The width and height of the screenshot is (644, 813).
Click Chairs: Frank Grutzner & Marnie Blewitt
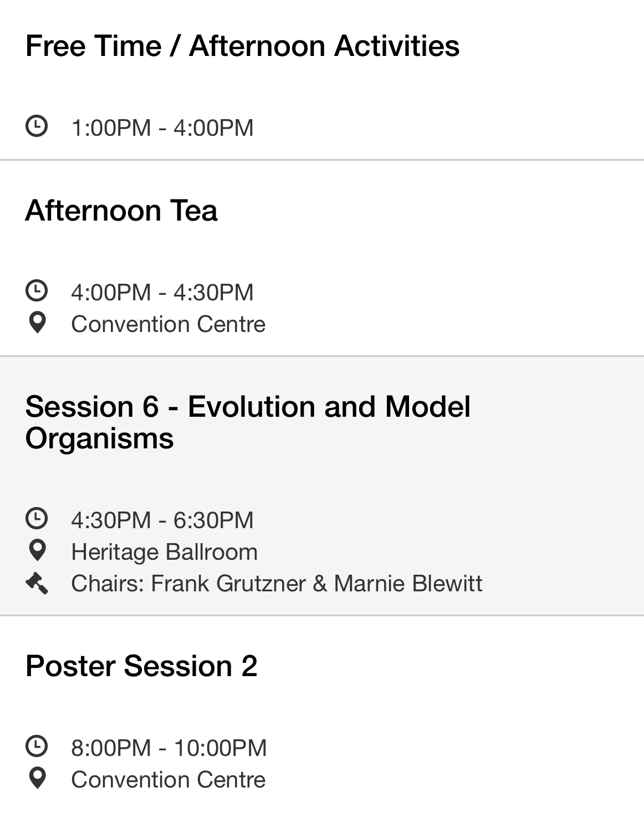277,584
